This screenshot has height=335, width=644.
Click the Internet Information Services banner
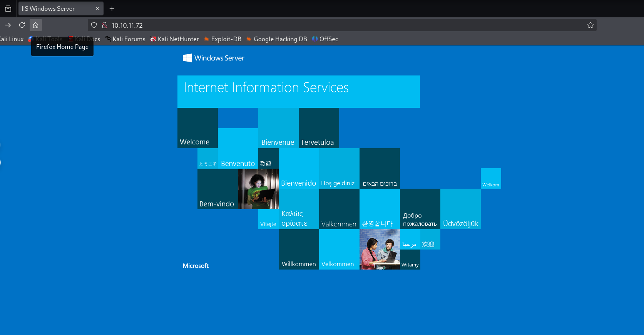click(x=298, y=91)
